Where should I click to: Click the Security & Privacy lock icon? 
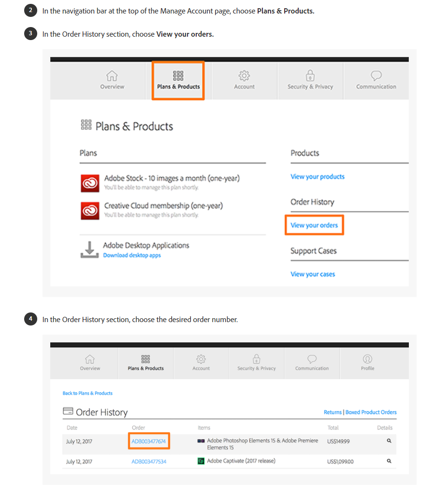click(310, 76)
